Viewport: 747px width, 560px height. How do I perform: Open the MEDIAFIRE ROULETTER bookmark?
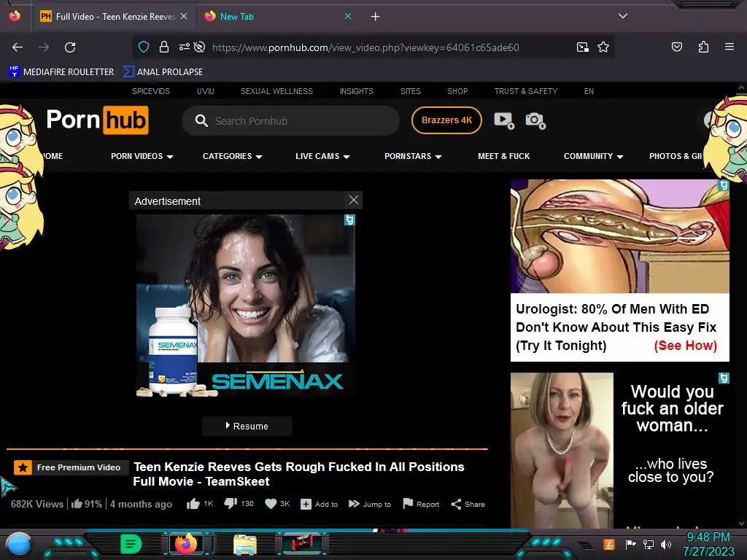point(61,72)
